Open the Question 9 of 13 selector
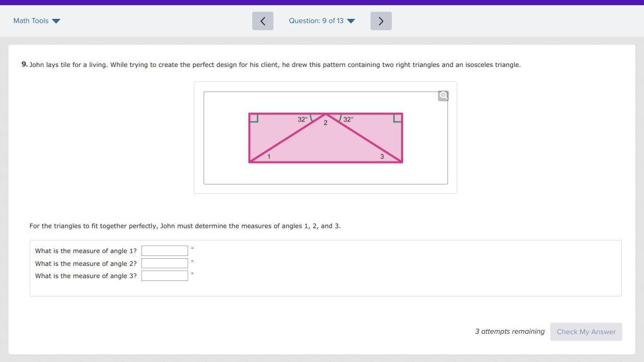Screen dimensions: 644x362 coord(316,21)
